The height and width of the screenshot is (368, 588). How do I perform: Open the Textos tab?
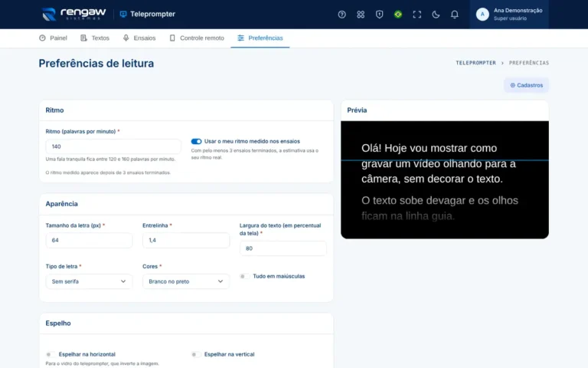(x=95, y=38)
